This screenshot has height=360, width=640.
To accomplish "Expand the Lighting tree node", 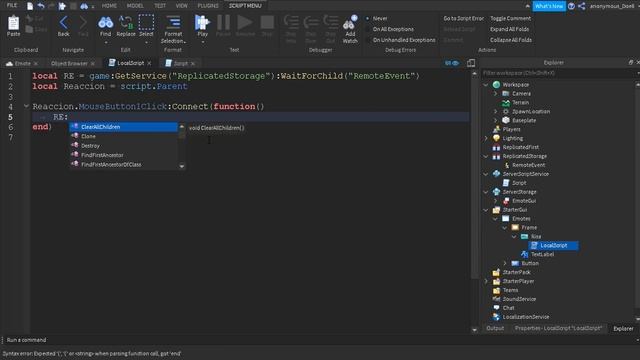I will (x=486, y=138).
